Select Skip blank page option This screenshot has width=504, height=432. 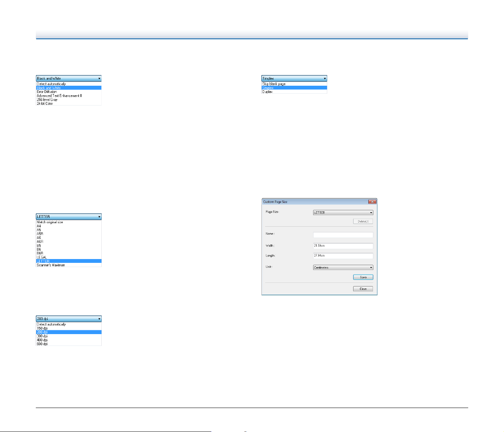(294, 84)
